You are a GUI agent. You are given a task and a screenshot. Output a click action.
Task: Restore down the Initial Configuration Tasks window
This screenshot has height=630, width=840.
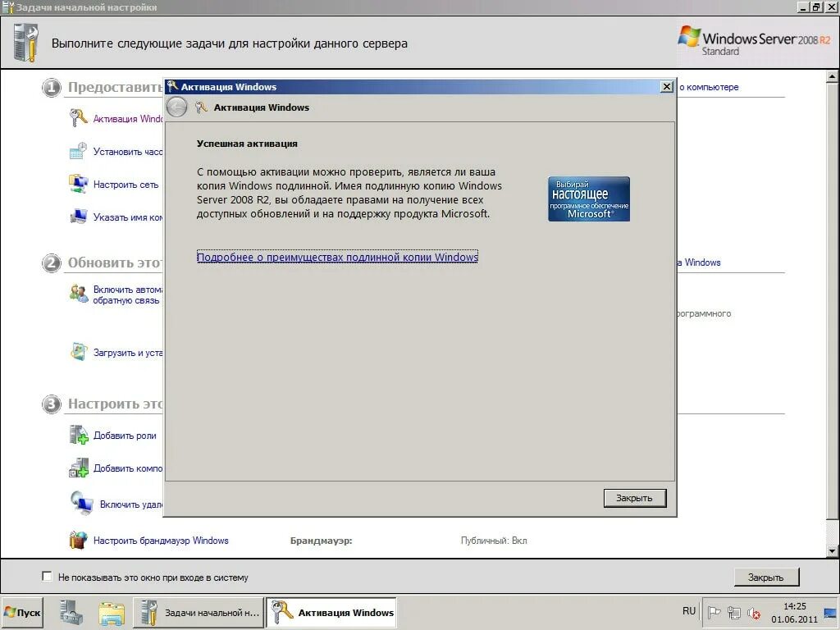[816, 7]
